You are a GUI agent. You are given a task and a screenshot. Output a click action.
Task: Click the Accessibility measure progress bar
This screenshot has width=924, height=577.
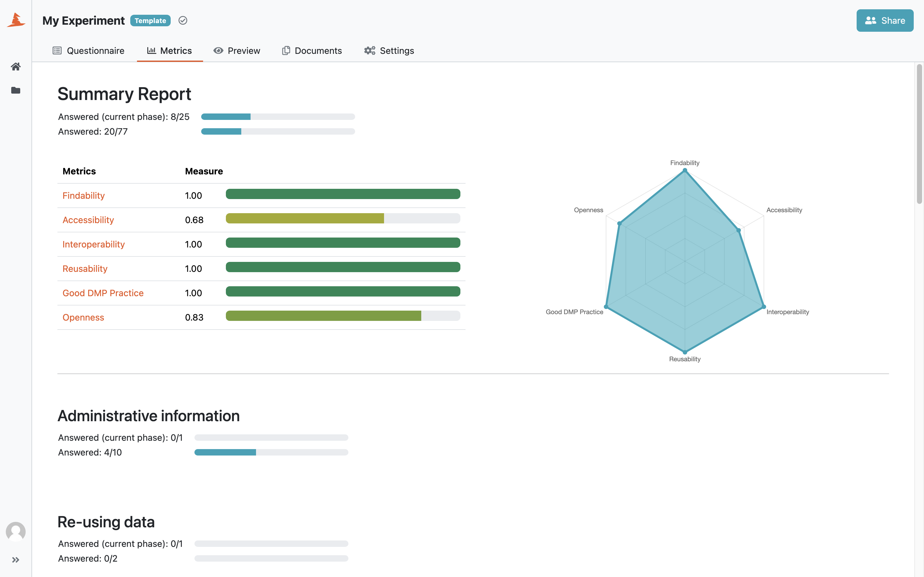click(343, 218)
